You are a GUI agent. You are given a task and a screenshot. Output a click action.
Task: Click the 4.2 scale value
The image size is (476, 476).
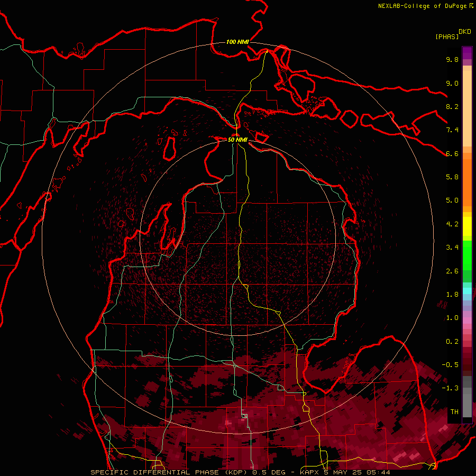[452, 224]
